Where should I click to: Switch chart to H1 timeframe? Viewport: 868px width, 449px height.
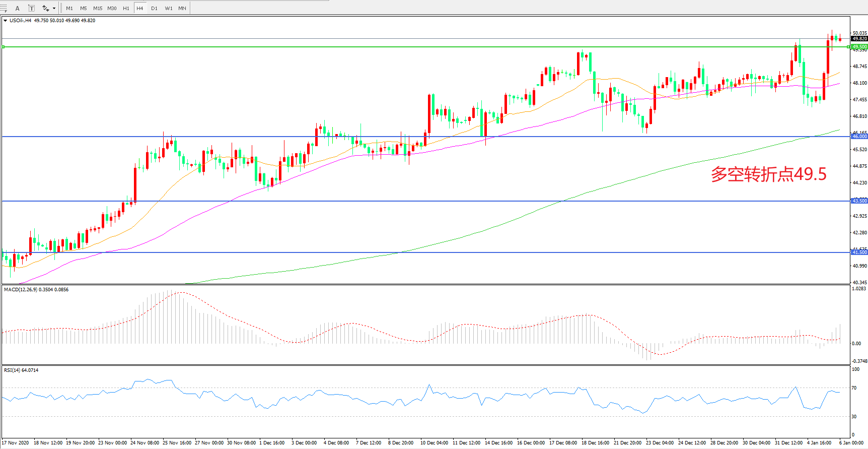click(126, 8)
